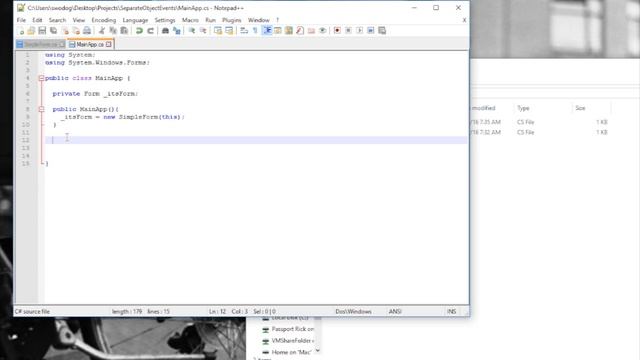This screenshot has width=640, height=360.
Task: Switch to the SimpleForm.cs tab
Action: pos(40,44)
